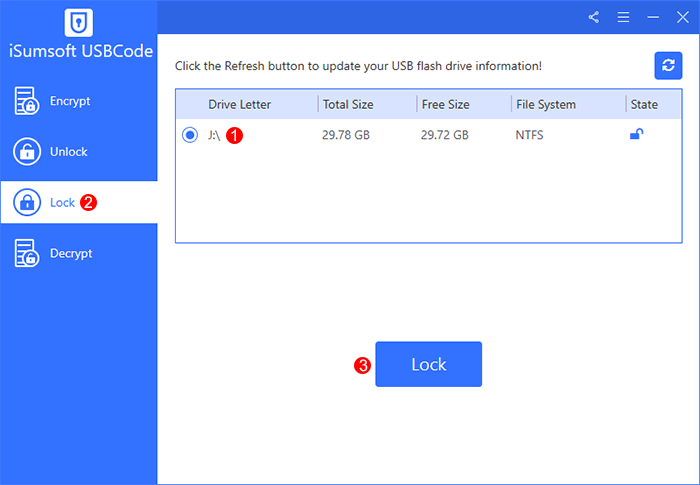Click the Encrypt document-lock icon
The image size is (700, 485).
point(26,101)
